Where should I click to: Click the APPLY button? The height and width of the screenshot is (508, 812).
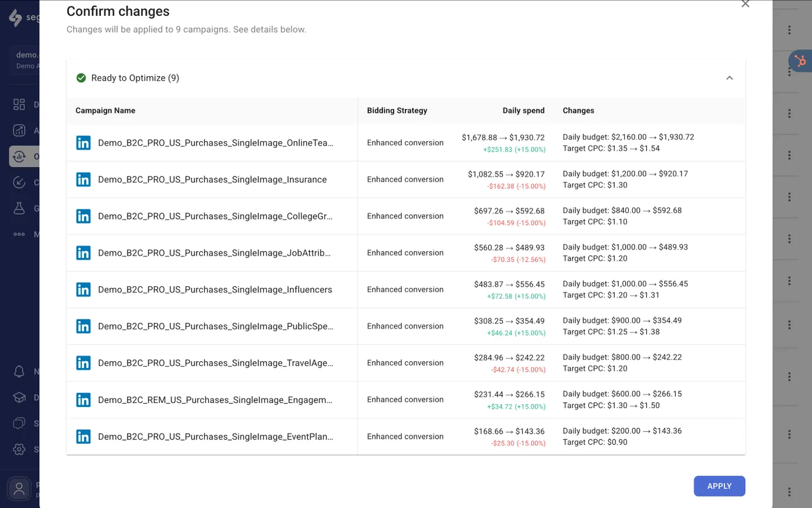(719, 486)
